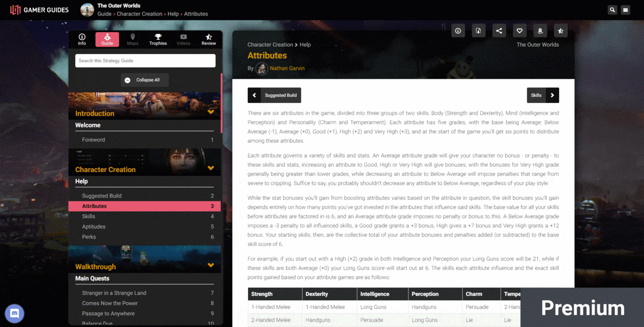644x327 pixels.
Task: Click the Dexterity table header
Action: [x=330, y=294]
